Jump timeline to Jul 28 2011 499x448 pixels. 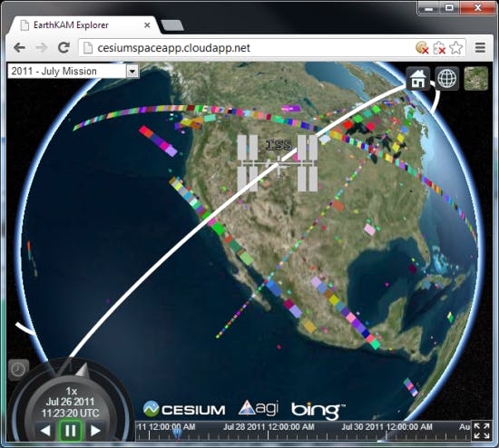pyautogui.click(x=269, y=427)
